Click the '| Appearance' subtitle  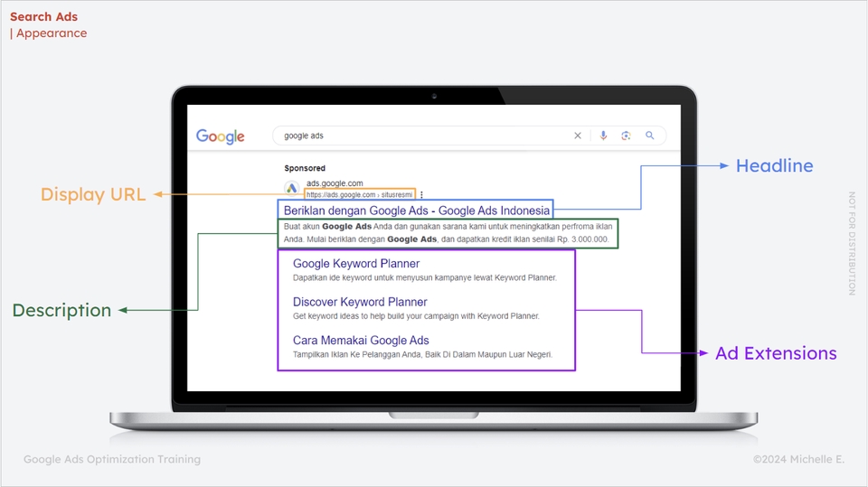[48, 33]
